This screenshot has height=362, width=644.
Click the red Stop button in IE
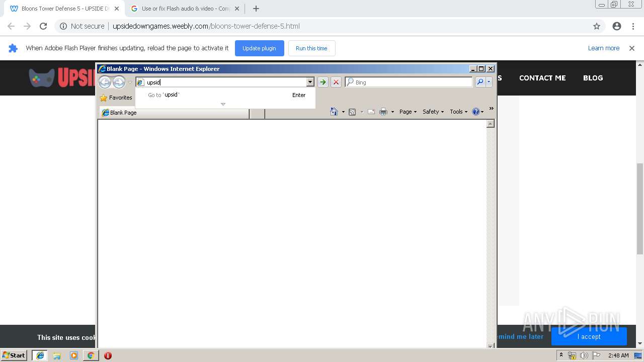tap(336, 82)
